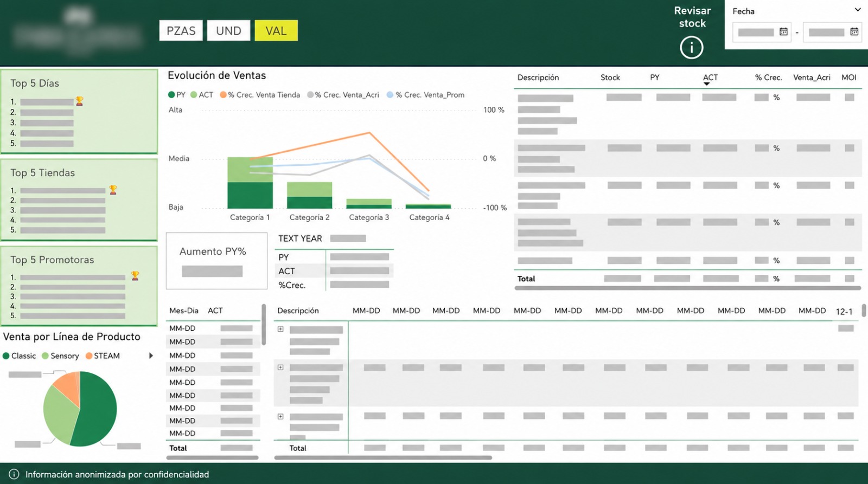Click the Top 5 Tiendas title

[x=42, y=173]
